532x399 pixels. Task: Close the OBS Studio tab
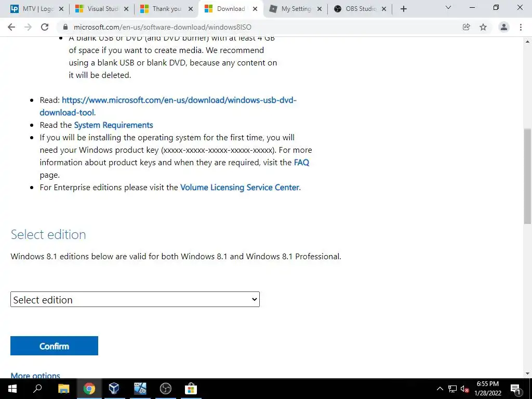(x=384, y=9)
